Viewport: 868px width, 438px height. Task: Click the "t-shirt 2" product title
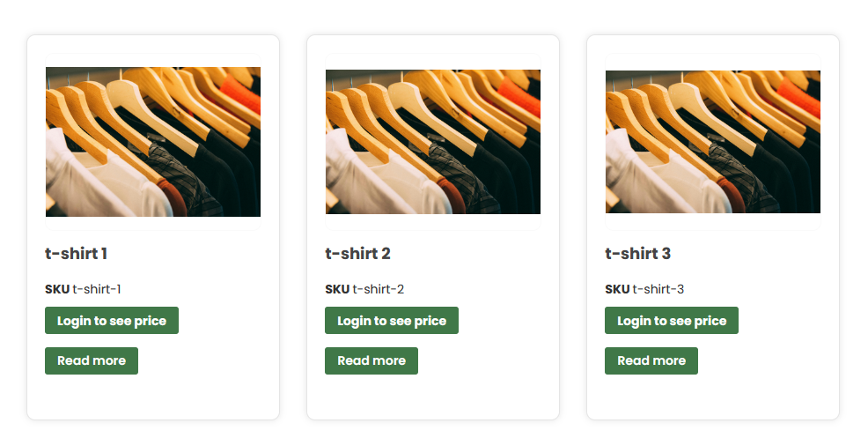(x=357, y=254)
